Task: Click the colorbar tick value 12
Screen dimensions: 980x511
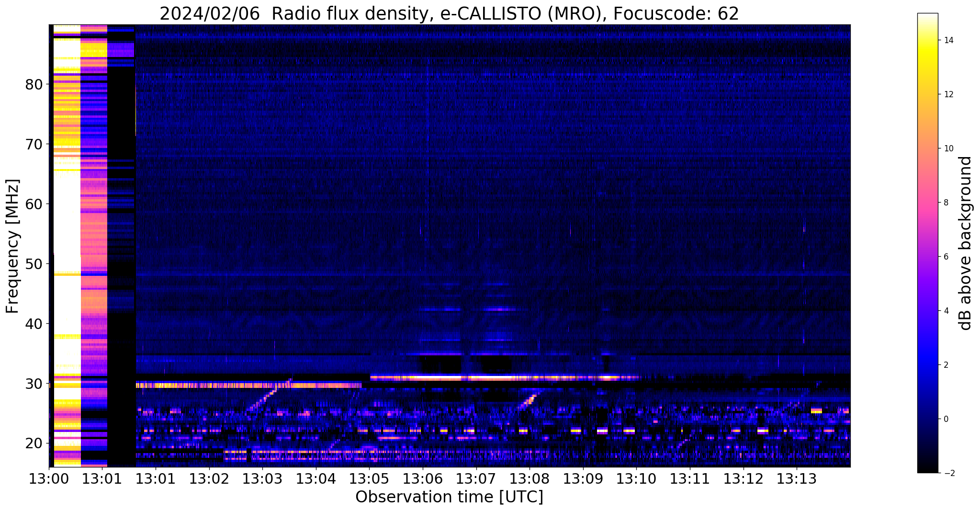Action: 948,94
